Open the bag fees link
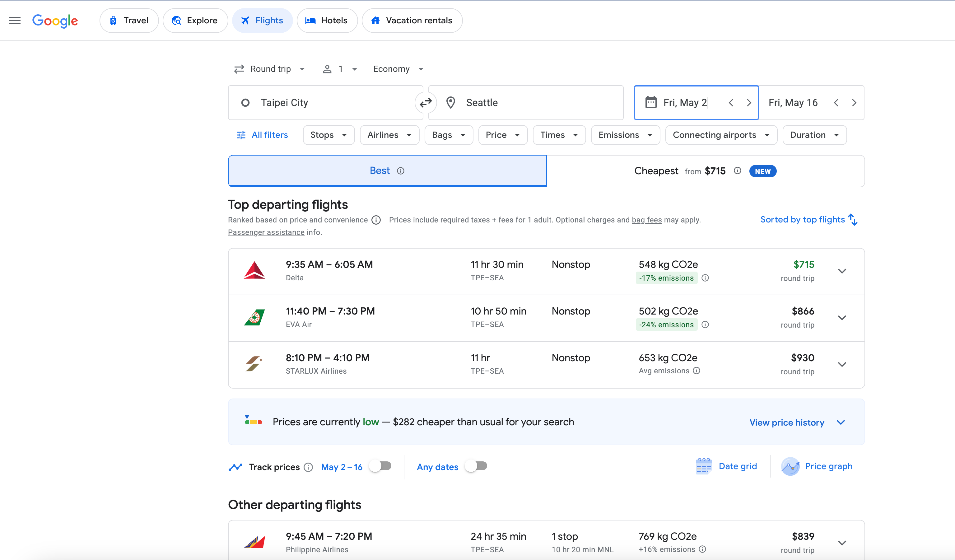 pyautogui.click(x=646, y=220)
